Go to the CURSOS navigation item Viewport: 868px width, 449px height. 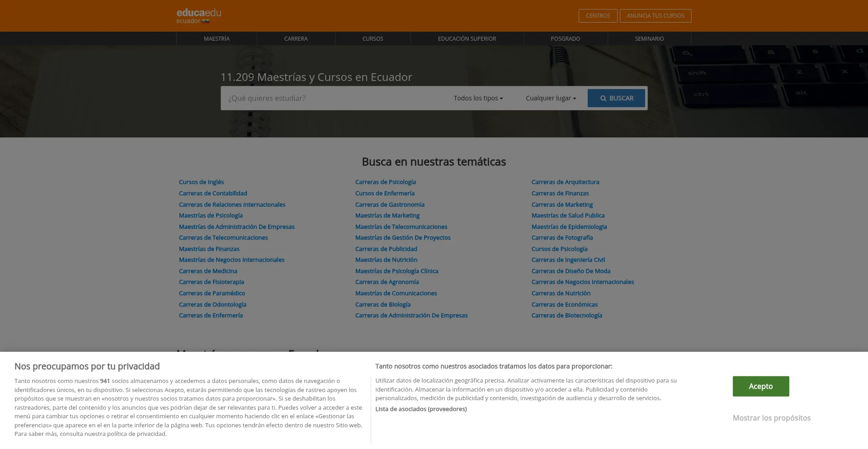coord(373,39)
